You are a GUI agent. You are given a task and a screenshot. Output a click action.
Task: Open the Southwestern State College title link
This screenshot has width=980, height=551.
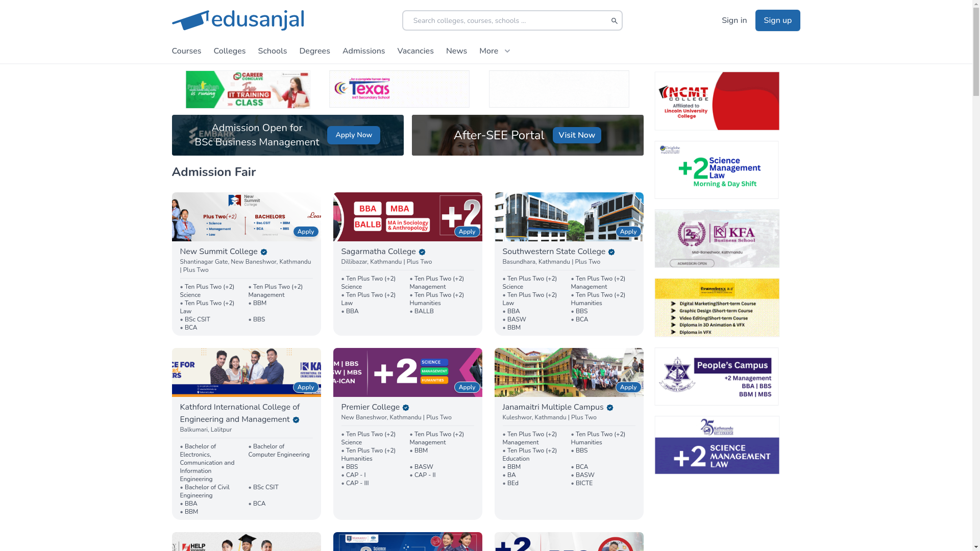click(x=554, y=252)
